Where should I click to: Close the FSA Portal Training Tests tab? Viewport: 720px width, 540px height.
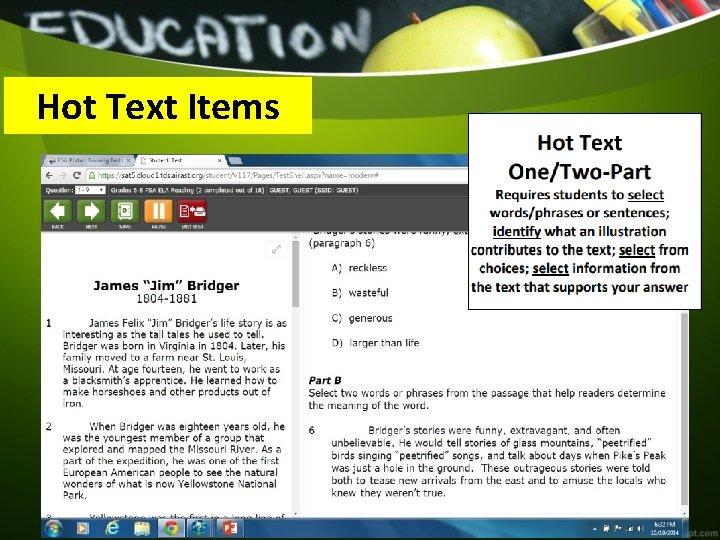point(129,160)
